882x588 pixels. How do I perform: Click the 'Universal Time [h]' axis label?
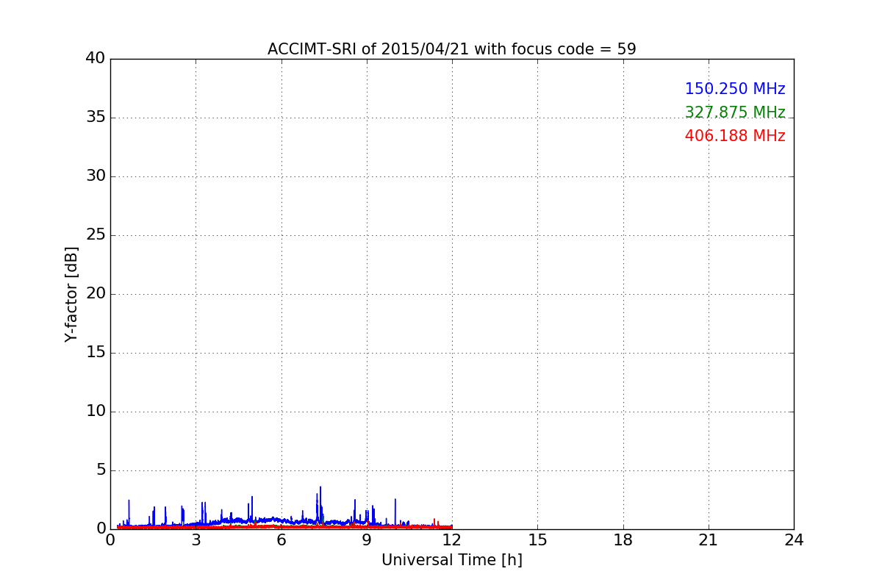451,560
